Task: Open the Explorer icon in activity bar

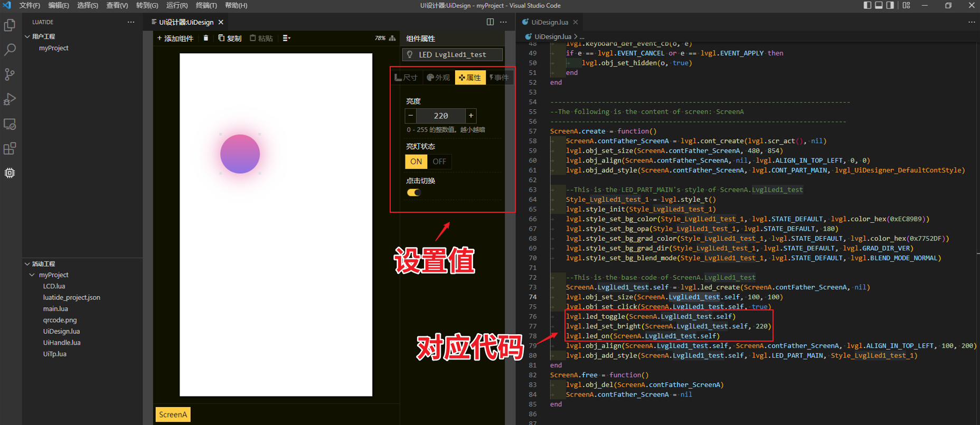Action: [10, 25]
